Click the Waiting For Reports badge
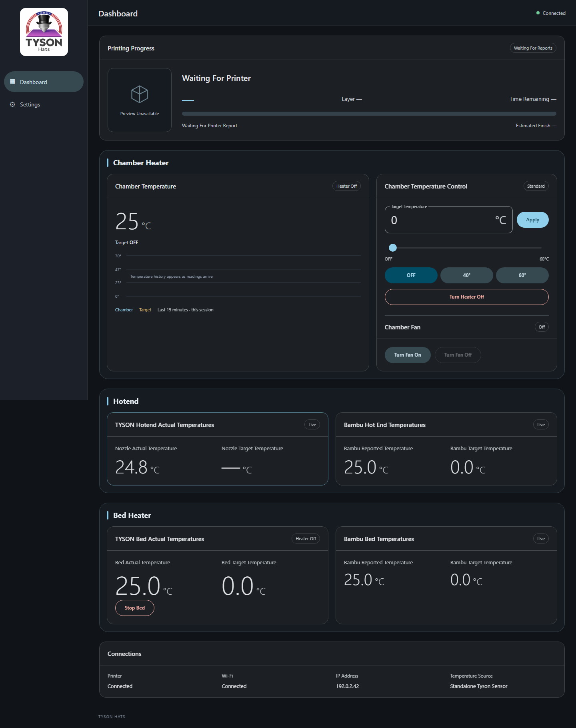This screenshot has height=728, width=576. click(x=533, y=48)
